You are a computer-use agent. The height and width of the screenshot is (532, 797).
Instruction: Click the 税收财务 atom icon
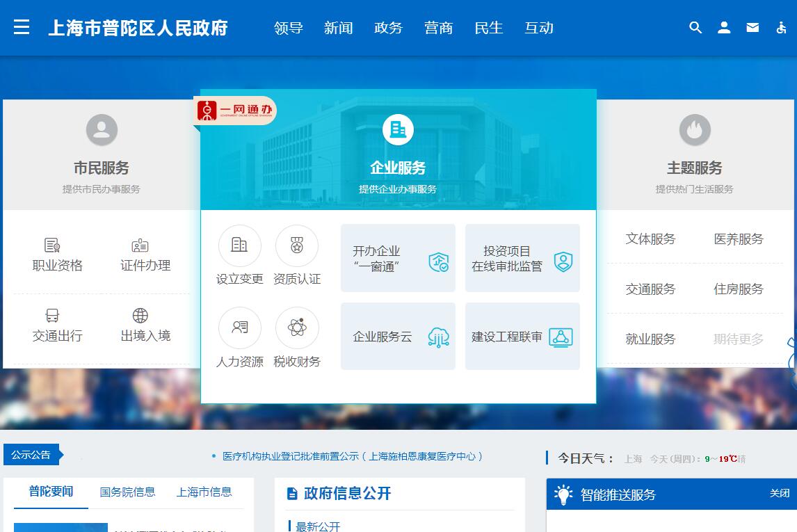(297, 328)
